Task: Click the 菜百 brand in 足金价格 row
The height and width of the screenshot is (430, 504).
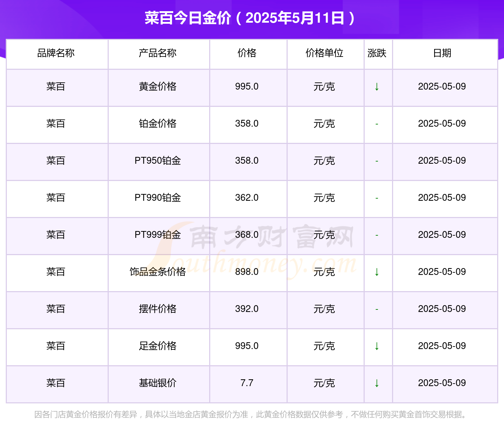Action: 56,346
